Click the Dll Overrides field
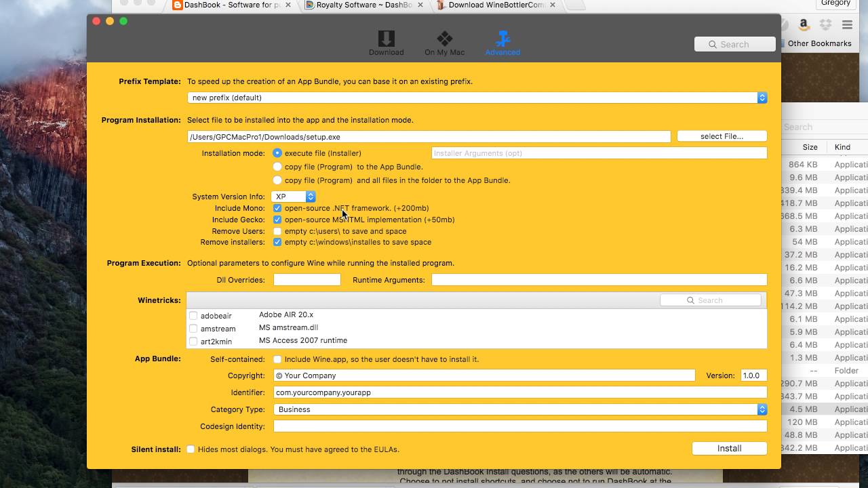Screen dimensions: 868x488 (307, 280)
